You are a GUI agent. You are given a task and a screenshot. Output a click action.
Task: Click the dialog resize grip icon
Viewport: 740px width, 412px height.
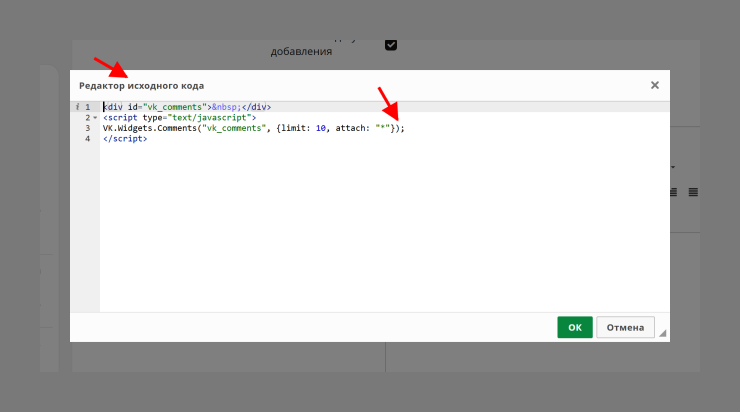[x=663, y=333]
